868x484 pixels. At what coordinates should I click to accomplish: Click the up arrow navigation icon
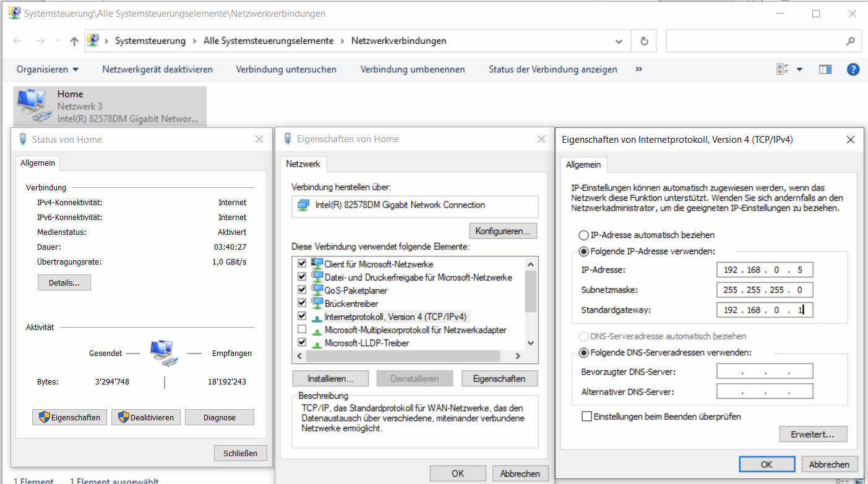(x=74, y=41)
